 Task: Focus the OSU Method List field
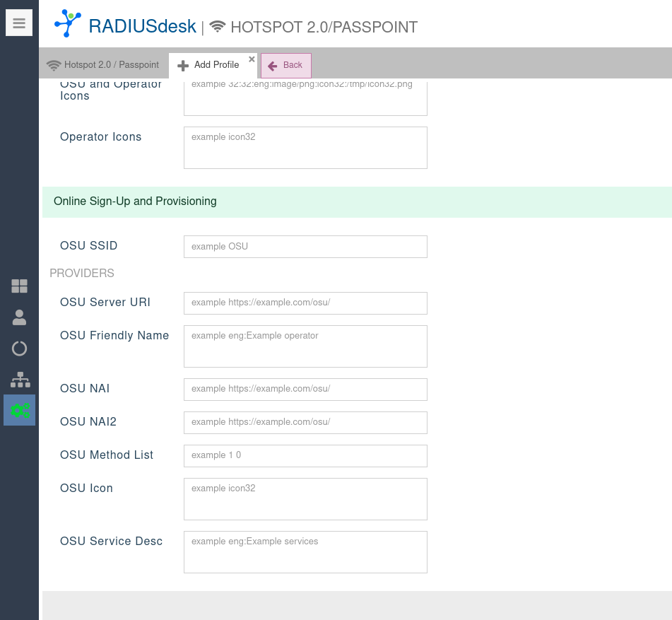coord(305,455)
